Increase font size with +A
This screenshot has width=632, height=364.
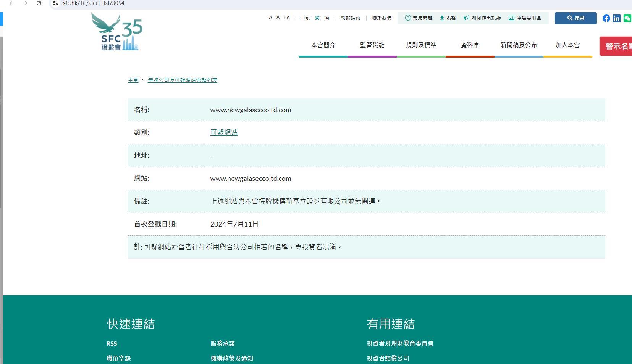coord(287,18)
